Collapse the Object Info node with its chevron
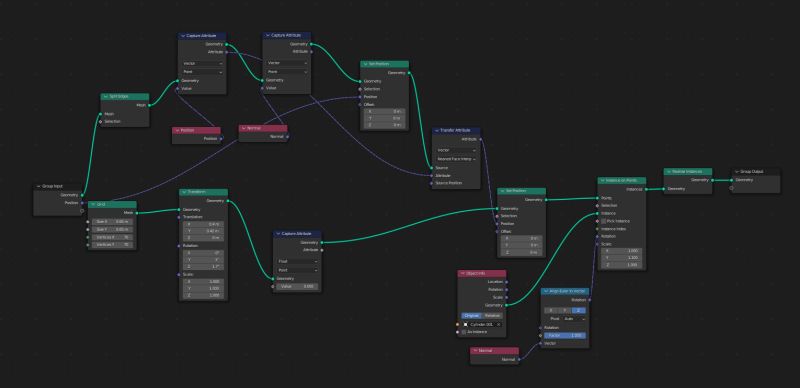Image resolution: width=800 pixels, height=388 pixels. (462, 273)
